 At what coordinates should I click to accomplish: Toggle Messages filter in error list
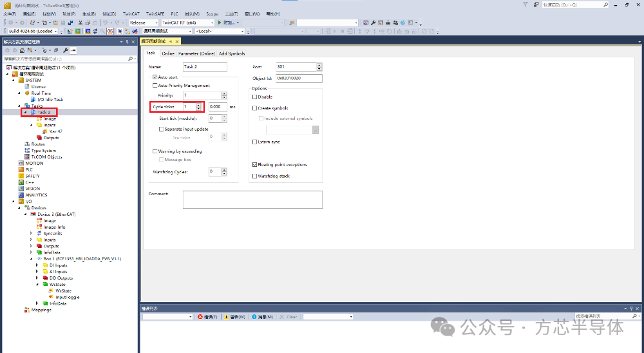(x=263, y=317)
